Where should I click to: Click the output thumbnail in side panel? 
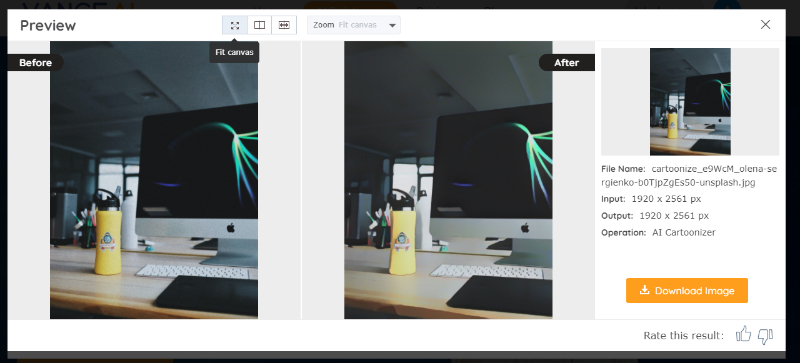coord(690,102)
